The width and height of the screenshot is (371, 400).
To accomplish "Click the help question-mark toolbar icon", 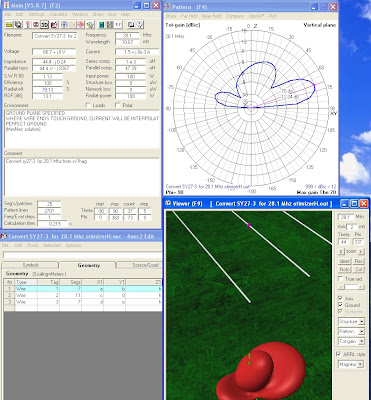I will point(139,25).
